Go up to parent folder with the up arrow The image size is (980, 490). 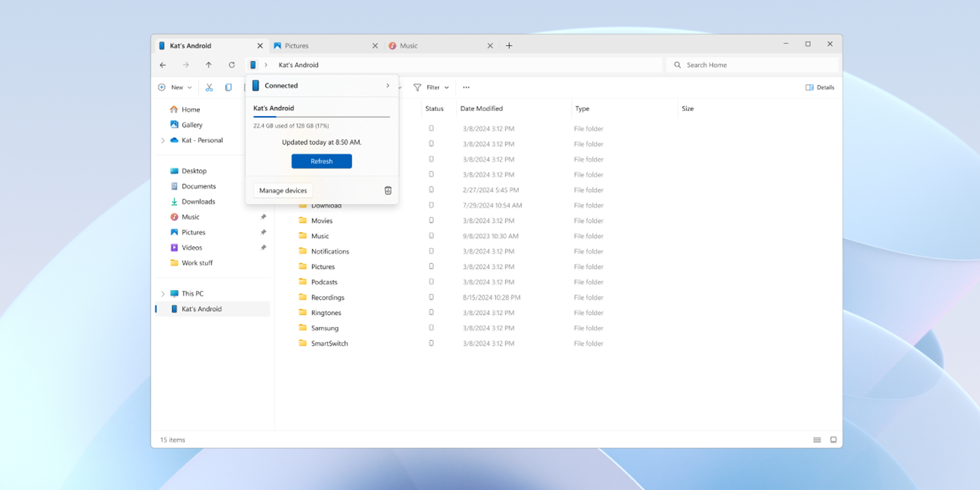(208, 64)
